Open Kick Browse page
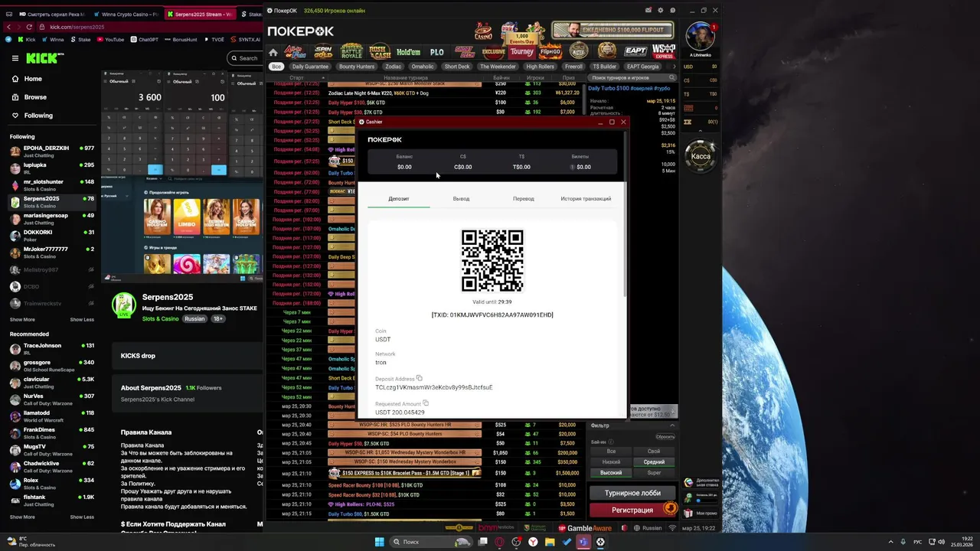The height and width of the screenshot is (551, 980). pyautogui.click(x=35, y=97)
